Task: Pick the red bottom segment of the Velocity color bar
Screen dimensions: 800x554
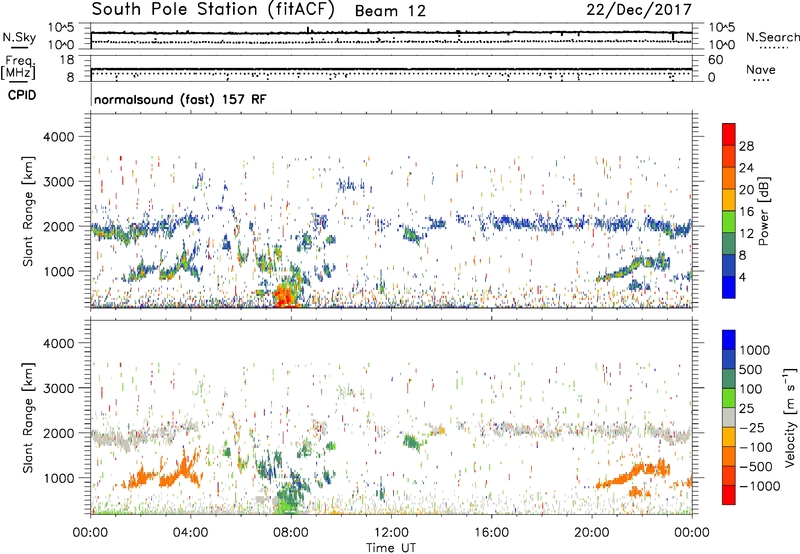Action: pyautogui.click(x=729, y=494)
